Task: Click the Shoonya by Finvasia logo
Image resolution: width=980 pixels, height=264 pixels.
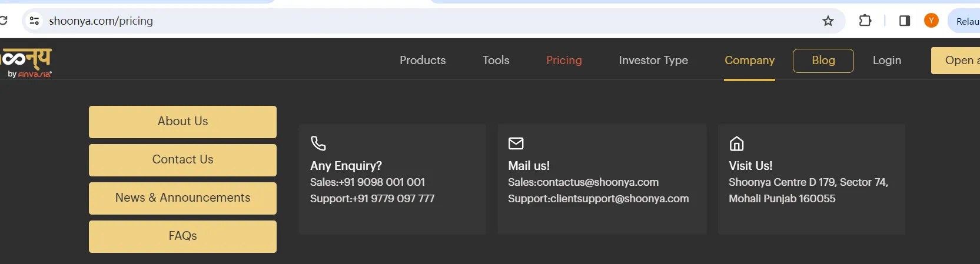Action: pos(26,62)
